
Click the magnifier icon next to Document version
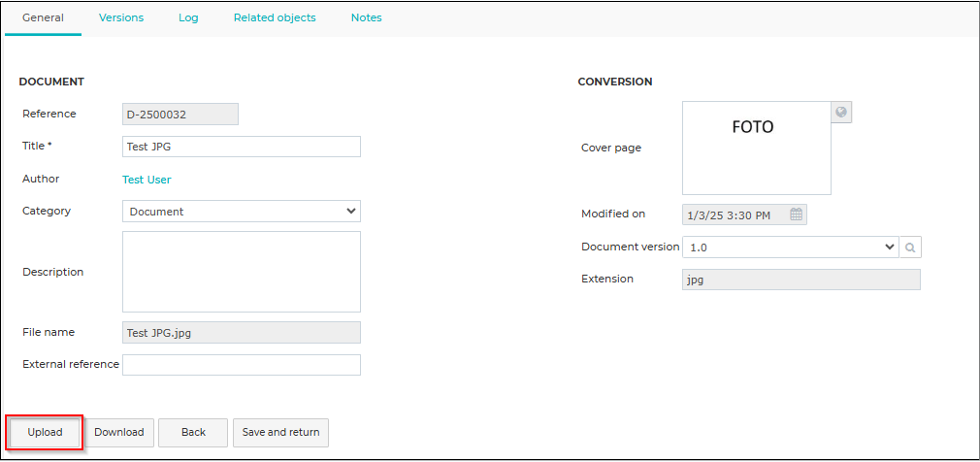click(910, 247)
